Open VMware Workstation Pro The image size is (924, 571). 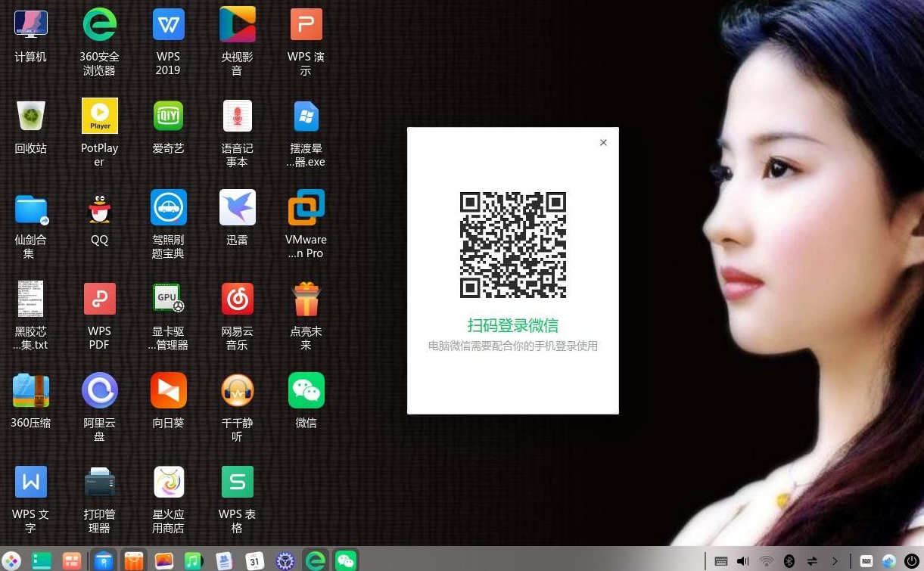306,207
